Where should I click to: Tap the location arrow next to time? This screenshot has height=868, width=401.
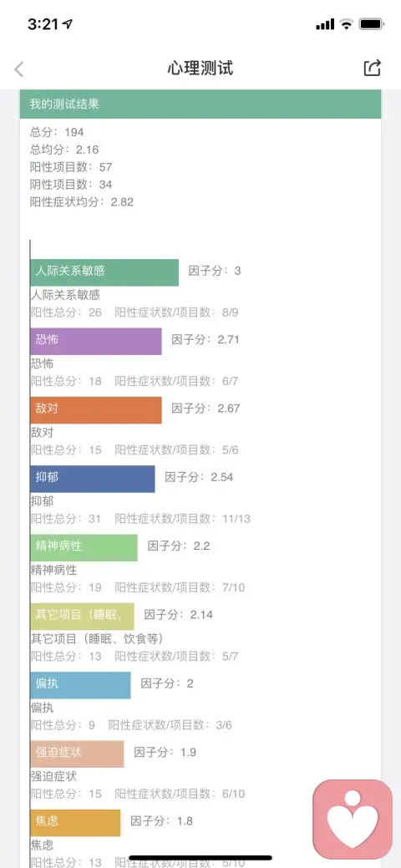tap(69, 23)
